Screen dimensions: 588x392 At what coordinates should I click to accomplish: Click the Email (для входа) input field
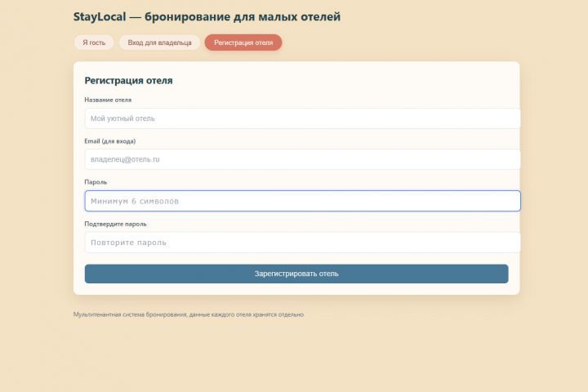tap(302, 159)
